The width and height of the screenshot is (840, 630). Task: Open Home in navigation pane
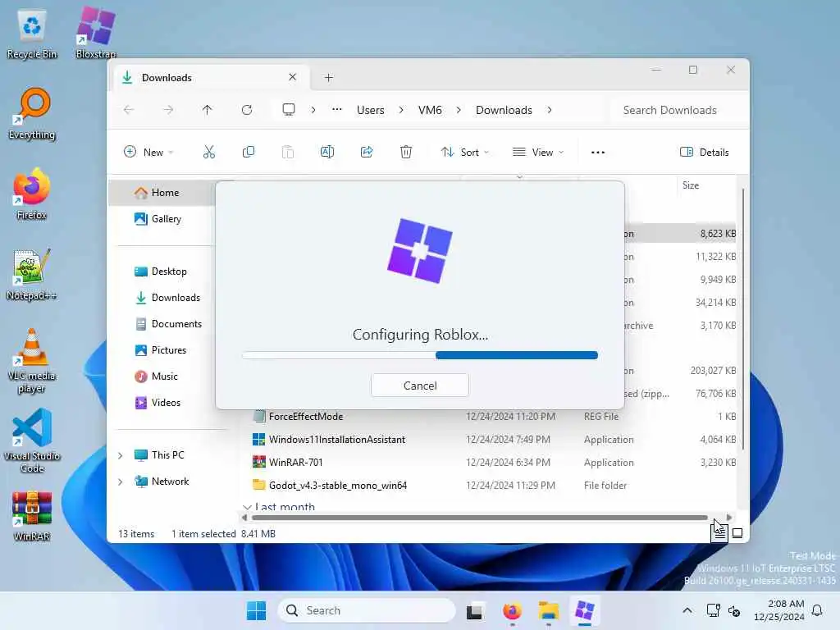[165, 193]
